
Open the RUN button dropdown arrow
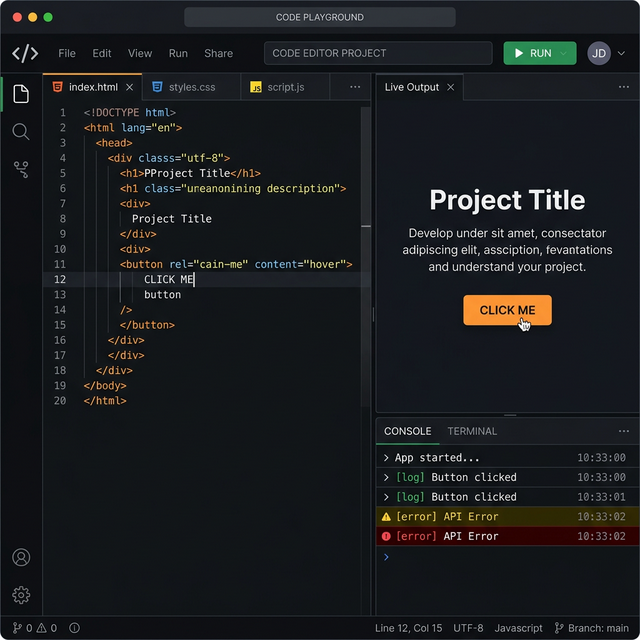click(564, 53)
